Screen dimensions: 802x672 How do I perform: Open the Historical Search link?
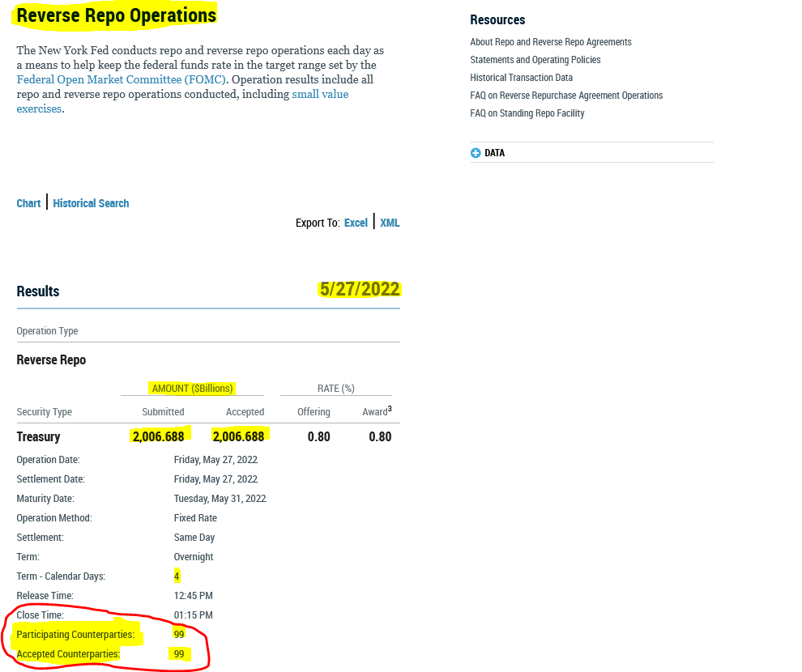pyautogui.click(x=91, y=203)
